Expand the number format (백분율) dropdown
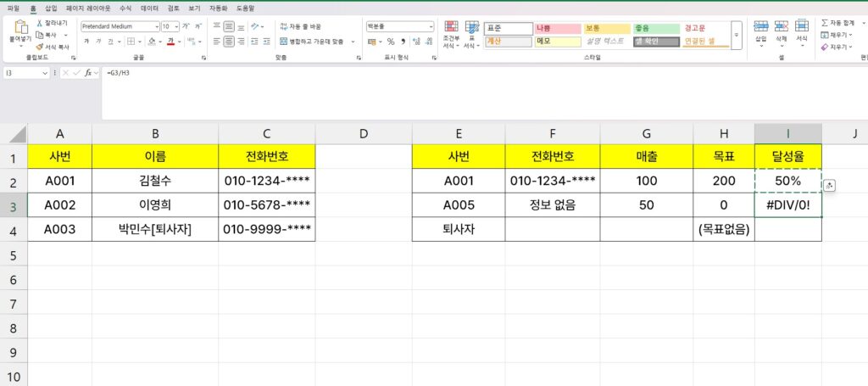Viewport: 868px width, 386px height. pos(431,26)
